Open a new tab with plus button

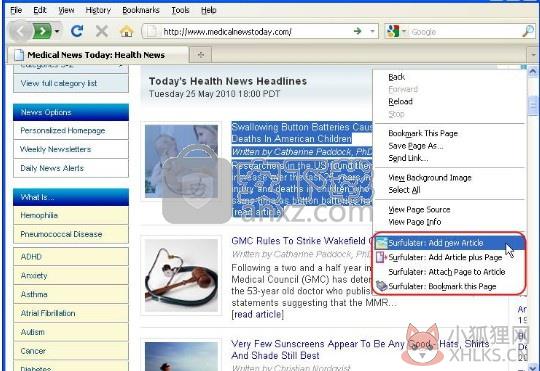[201, 55]
